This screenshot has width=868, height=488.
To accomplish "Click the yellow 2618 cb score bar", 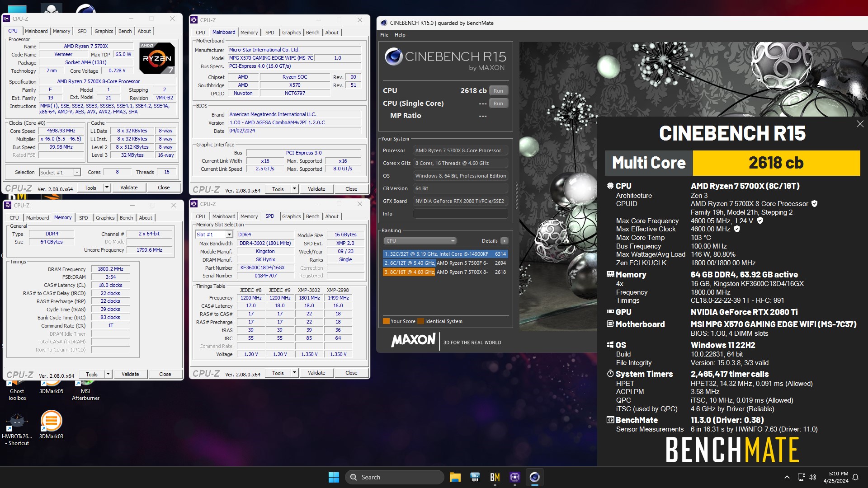I will [776, 163].
